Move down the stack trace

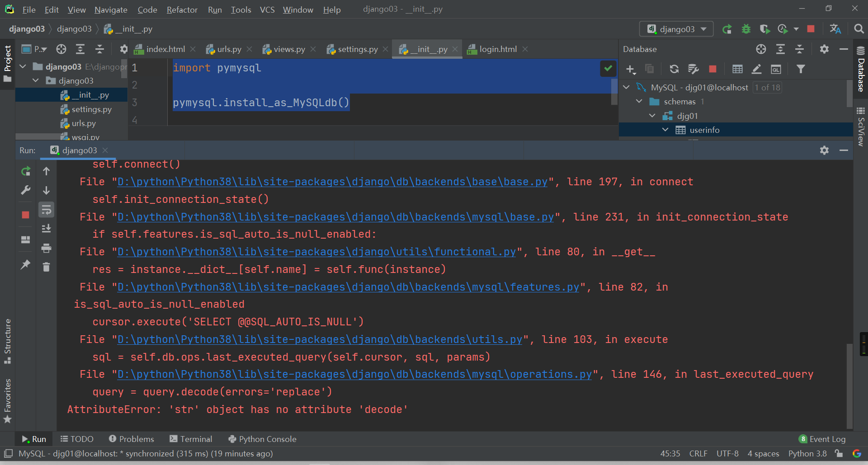tap(46, 190)
